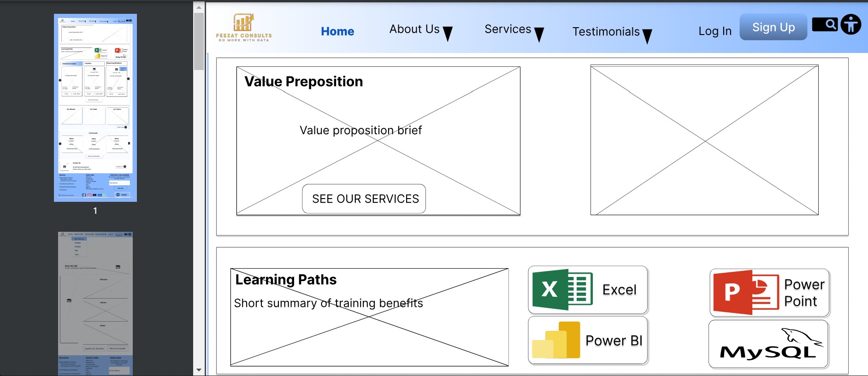Expand the About Us dropdown arrow
The image size is (868, 376).
[448, 34]
